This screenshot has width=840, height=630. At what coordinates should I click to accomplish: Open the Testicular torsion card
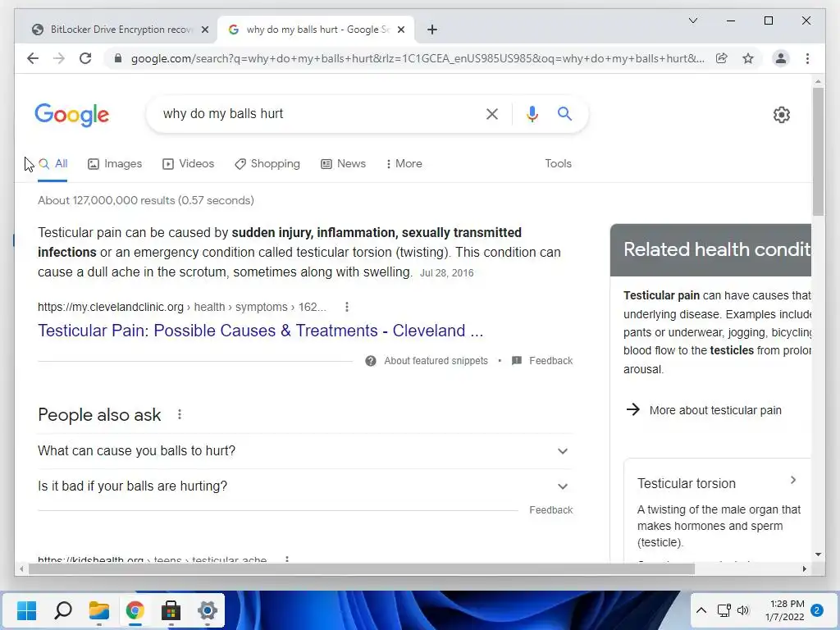point(717,512)
